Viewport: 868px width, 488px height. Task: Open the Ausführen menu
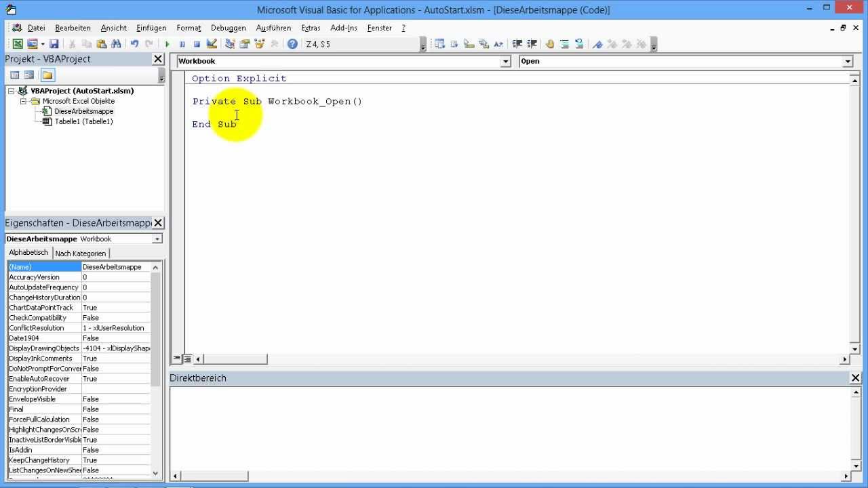[273, 28]
